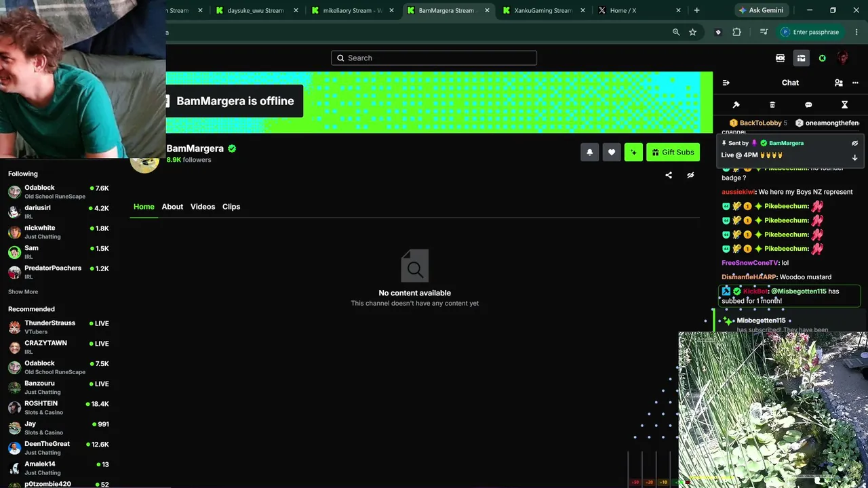Click the Ask Gemini button
Image resolution: width=868 pixels, height=488 pixels.
(761, 10)
